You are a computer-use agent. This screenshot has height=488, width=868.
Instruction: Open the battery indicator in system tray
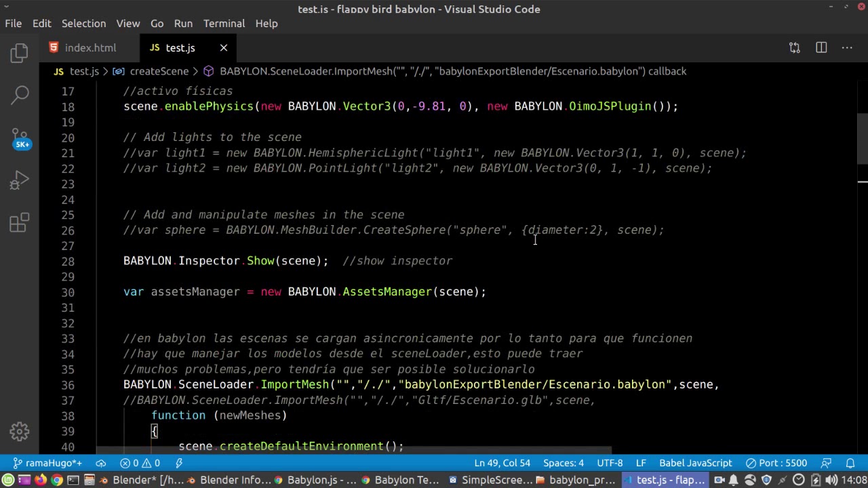tap(815, 481)
